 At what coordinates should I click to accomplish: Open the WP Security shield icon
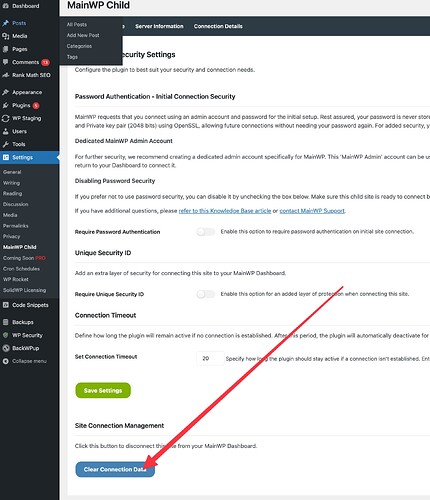click(5, 335)
